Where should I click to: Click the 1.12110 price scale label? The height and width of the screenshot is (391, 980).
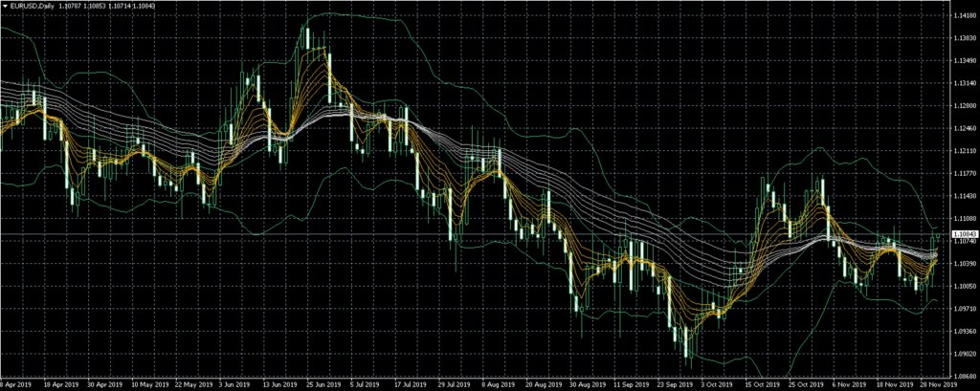click(966, 151)
